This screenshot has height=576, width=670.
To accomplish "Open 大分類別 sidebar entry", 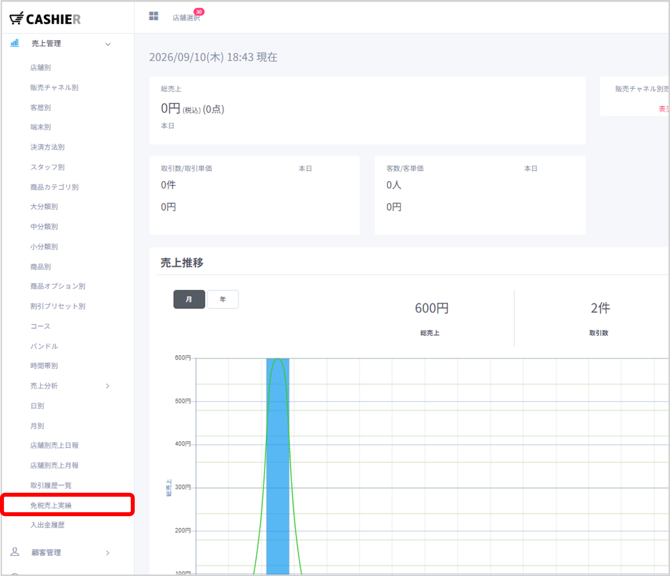I will tap(44, 207).
